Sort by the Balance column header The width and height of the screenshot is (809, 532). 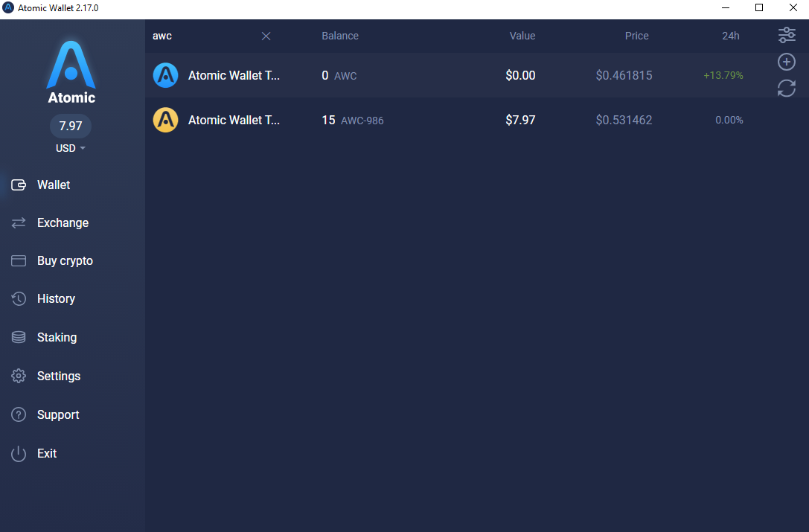pos(340,36)
